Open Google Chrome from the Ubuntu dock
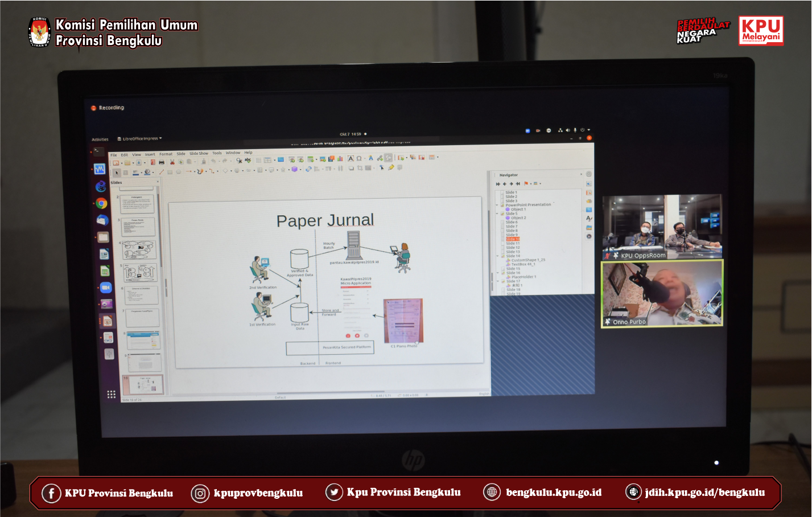The width and height of the screenshot is (812, 517). [101, 203]
